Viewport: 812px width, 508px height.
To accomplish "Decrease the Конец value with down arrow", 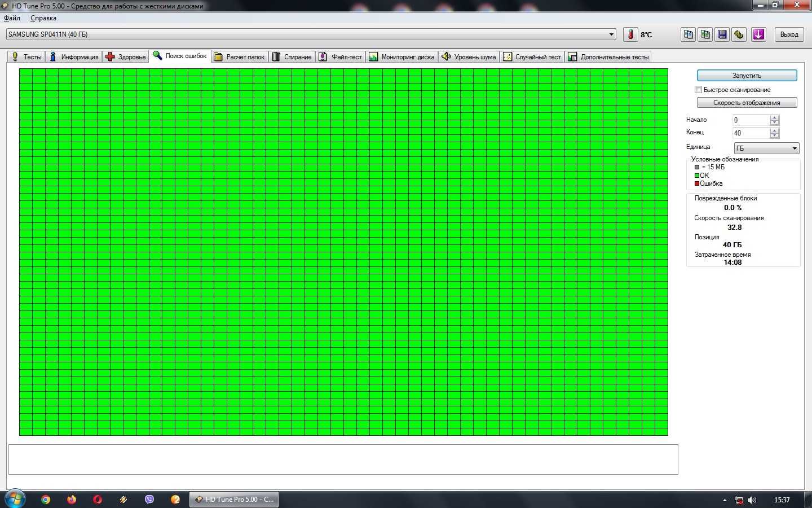I will pos(774,135).
